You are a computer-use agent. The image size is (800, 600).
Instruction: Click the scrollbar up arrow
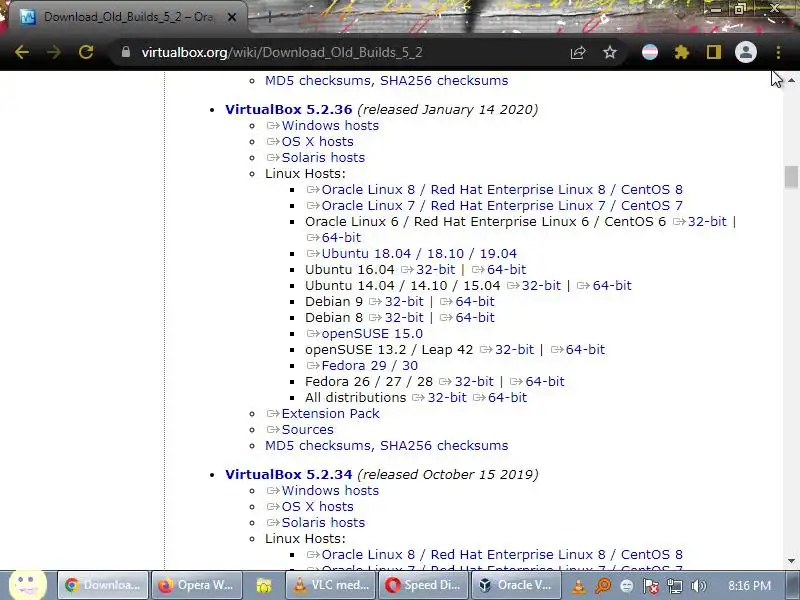click(x=791, y=80)
